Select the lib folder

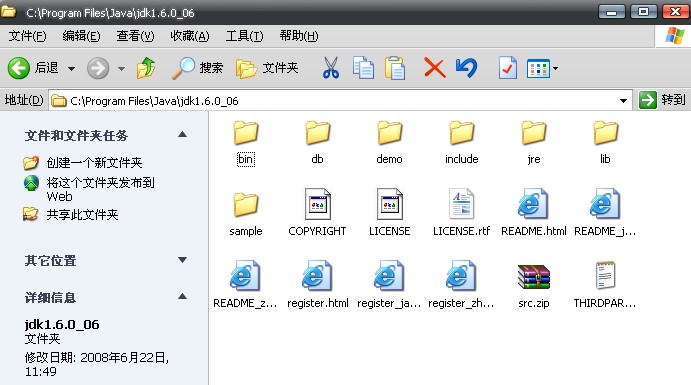pyautogui.click(x=606, y=143)
